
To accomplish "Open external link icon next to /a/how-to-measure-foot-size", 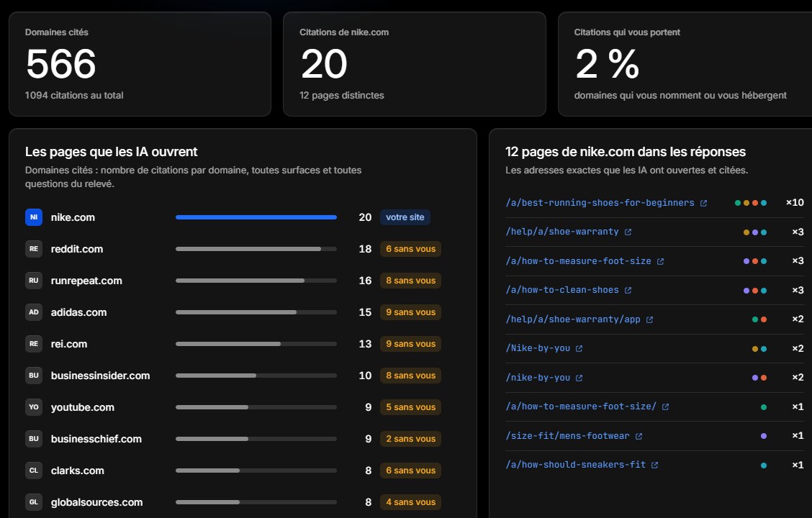I will tap(660, 262).
